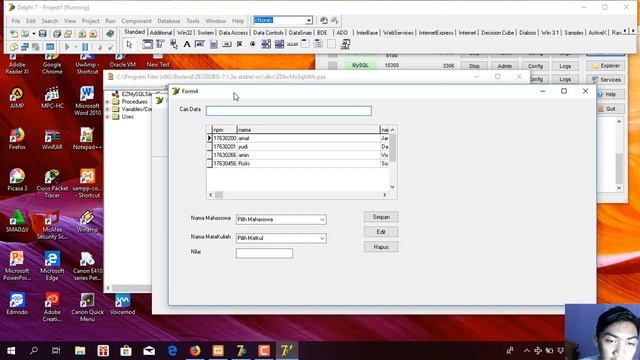This screenshot has height=360, width=640.
Task: Open the Component menu
Action: (136, 21)
